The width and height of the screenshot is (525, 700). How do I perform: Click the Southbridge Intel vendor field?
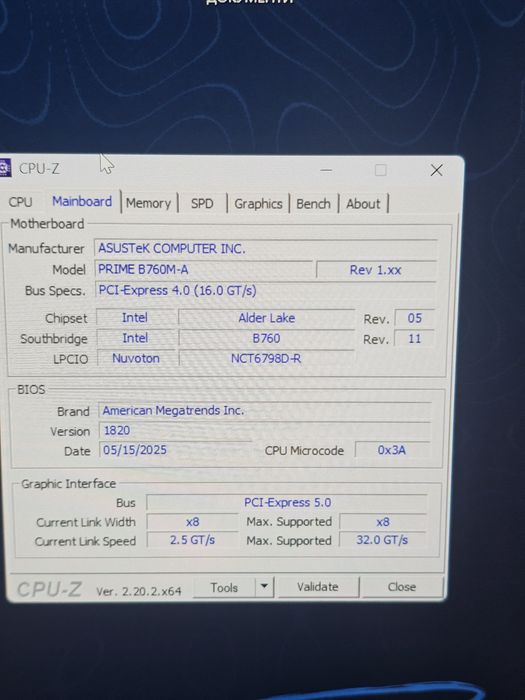tap(135, 338)
